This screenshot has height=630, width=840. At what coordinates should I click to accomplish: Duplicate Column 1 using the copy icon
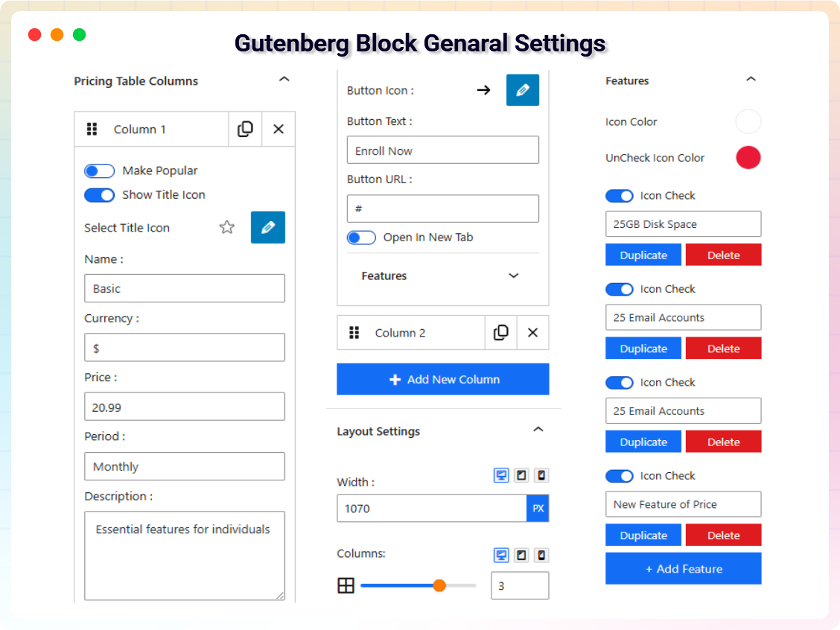245,129
